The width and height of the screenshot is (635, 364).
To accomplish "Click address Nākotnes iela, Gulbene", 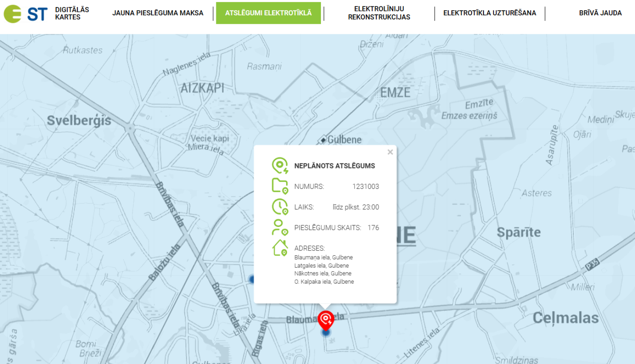I will point(323,273).
